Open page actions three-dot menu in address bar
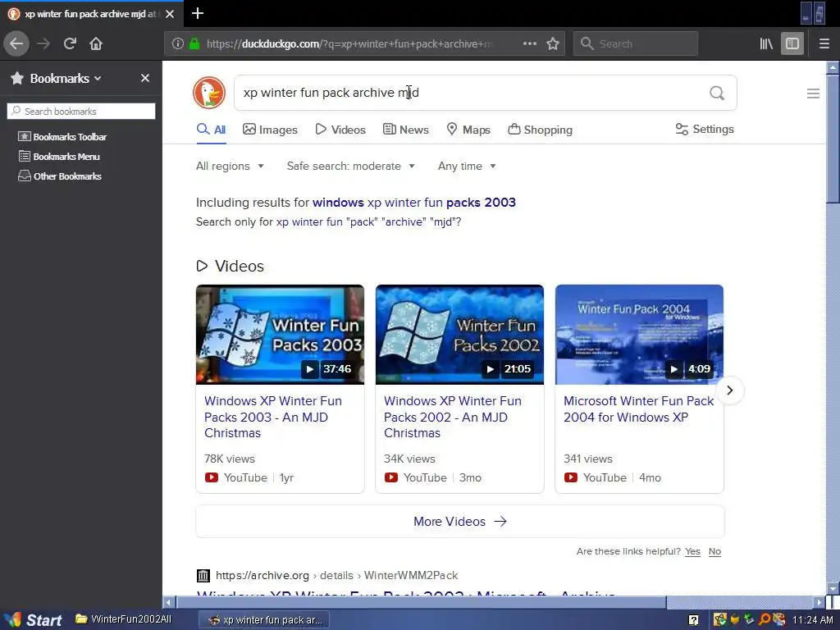Screen dimensions: 840x630 [529, 43]
